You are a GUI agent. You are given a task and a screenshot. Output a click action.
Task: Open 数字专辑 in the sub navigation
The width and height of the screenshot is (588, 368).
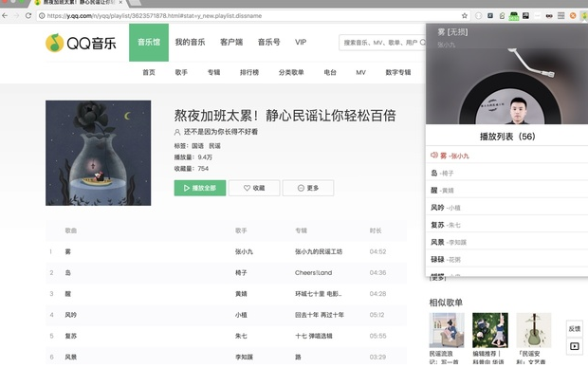point(398,72)
